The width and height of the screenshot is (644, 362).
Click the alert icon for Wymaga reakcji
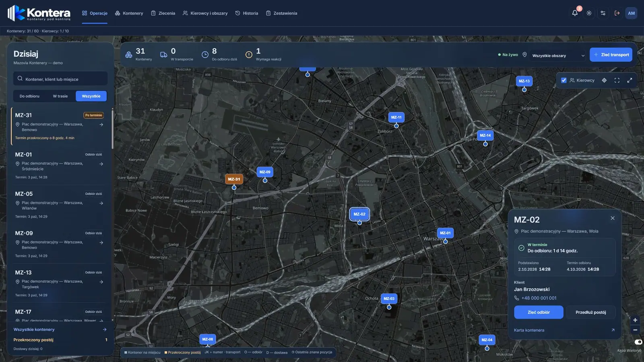(249, 55)
